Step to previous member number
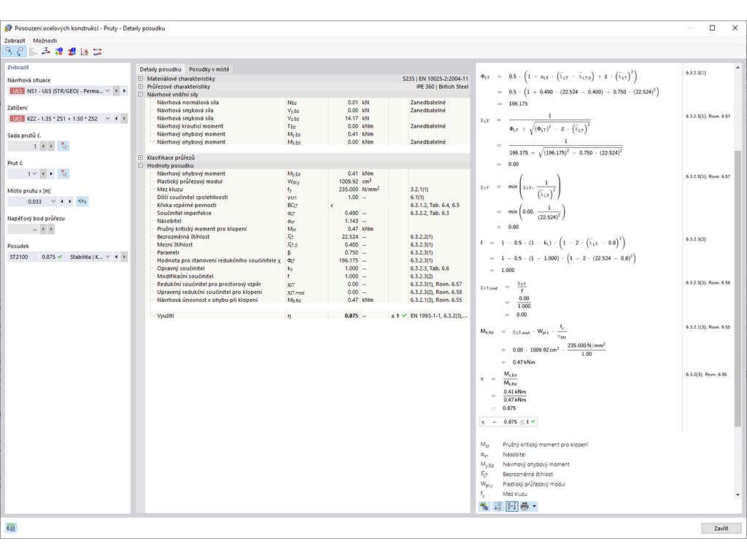747x560 pixels. tap(43, 174)
